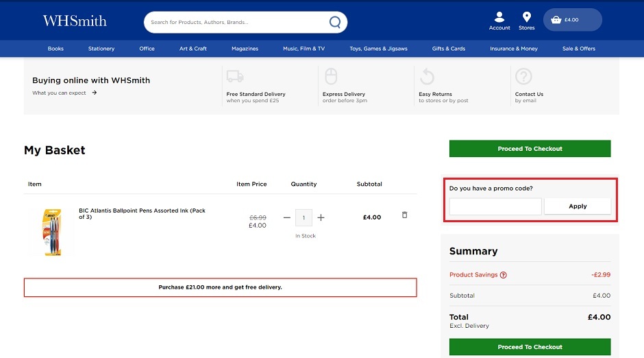The height and width of the screenshot is (358, 644).
Task: Click the Buying online with WHSmith heading
Action: point(91,80)
